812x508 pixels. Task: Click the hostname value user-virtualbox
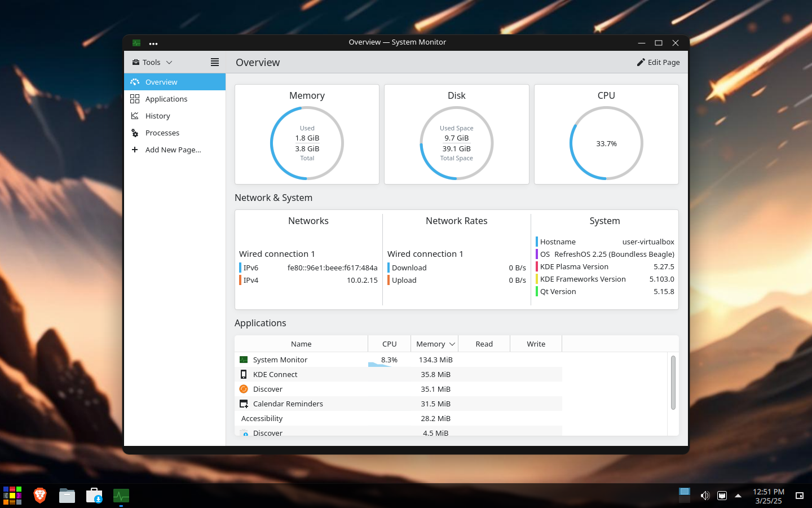click(x=648, y=242)
